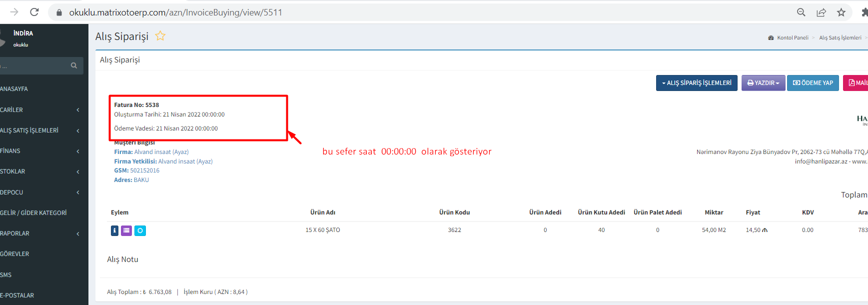The width and height of the screenshot is (868, 305).
Task: Click the zoom magnifier icon in address bar
Action: [801, 12]
